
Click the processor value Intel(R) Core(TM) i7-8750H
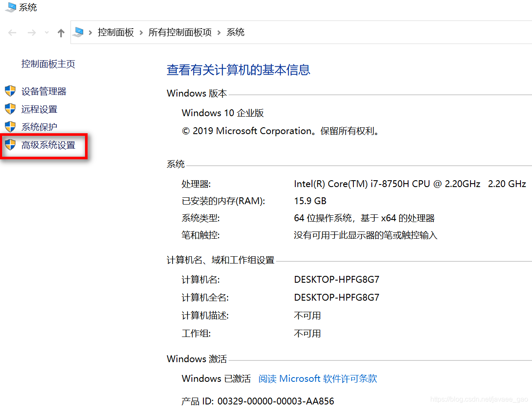[410, 184]
